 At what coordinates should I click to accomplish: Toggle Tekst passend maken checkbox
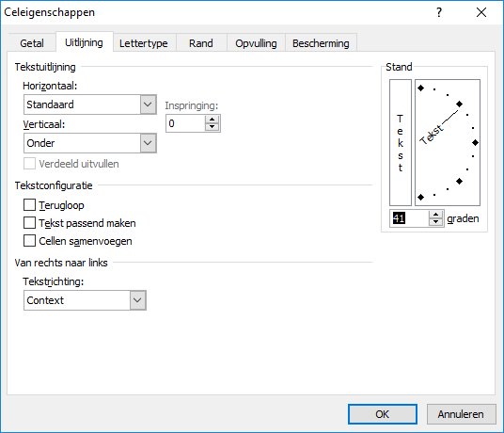coord(29,222)
